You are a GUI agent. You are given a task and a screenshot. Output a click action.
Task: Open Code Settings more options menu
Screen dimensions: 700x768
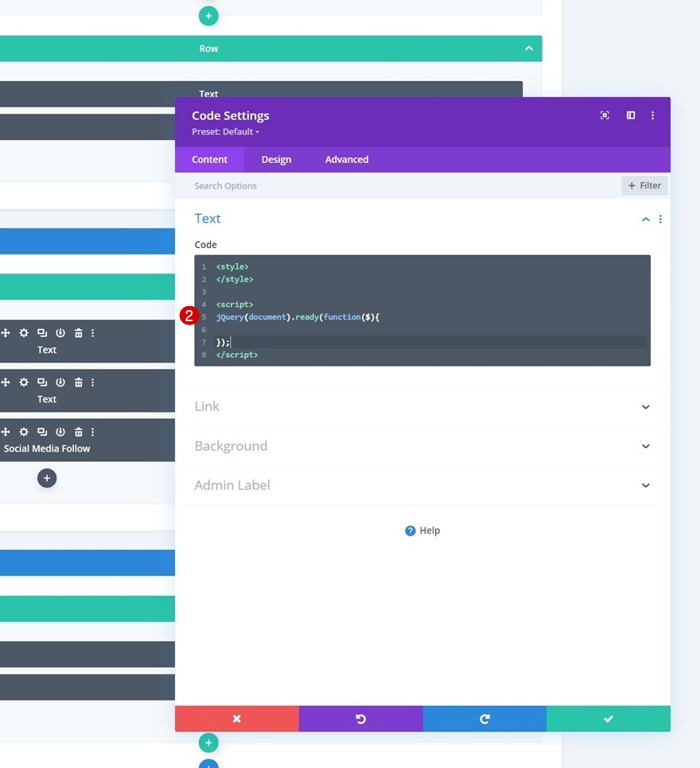(652, 115)
